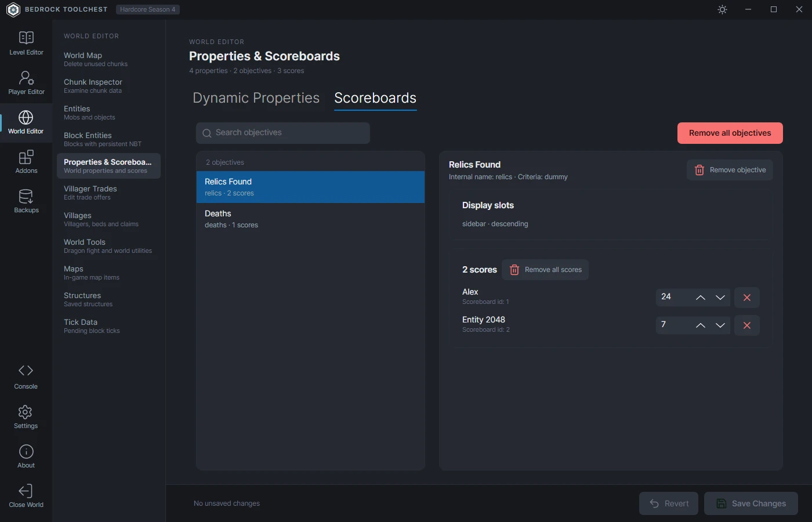Increase Entity 2048's score with up arrow
This screenshot has height=522, width=812.
[701, 325]
